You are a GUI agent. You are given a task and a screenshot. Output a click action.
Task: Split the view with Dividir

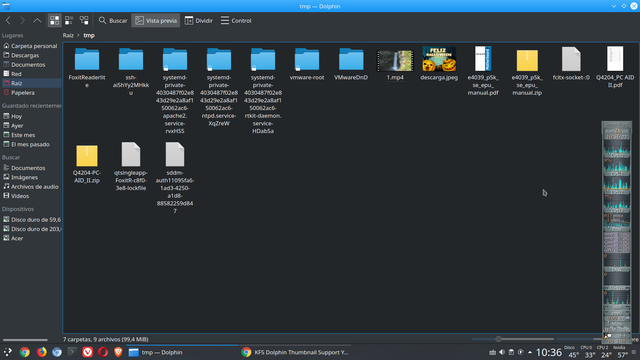coord(199,20)
